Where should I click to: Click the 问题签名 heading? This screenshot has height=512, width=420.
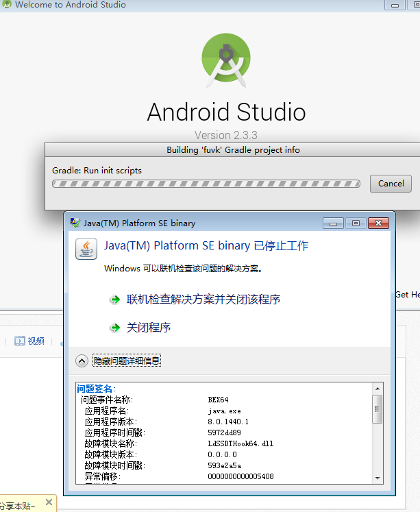97,389
